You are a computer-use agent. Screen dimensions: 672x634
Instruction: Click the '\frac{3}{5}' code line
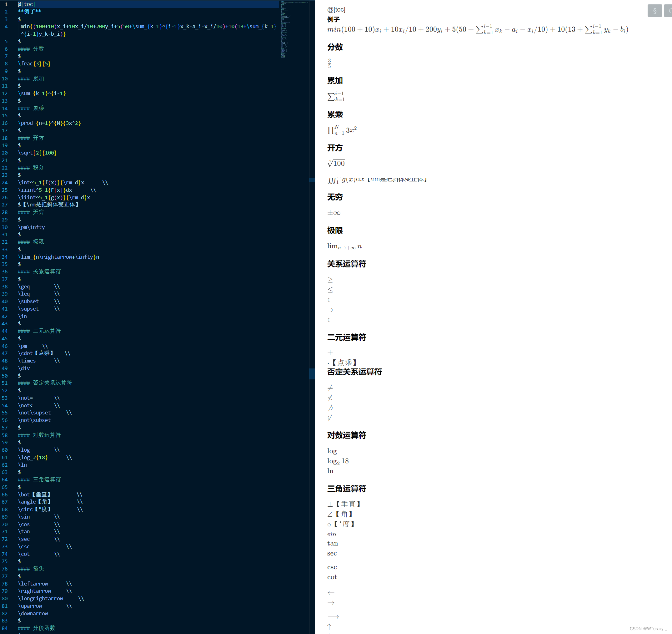(34, 63)
